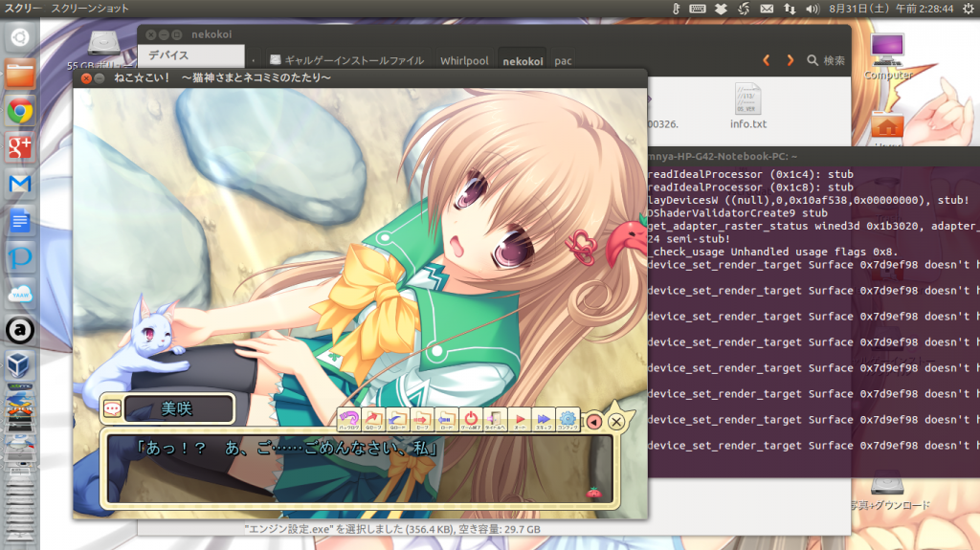Open the backlog in the game toolbar

click(x=348, y=419)
